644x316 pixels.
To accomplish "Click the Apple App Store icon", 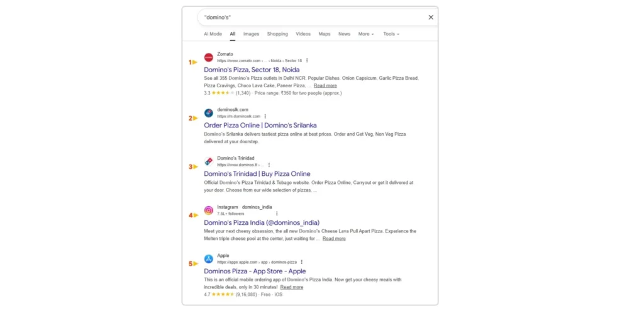I will pyautogui.click(x=209, y=259).
